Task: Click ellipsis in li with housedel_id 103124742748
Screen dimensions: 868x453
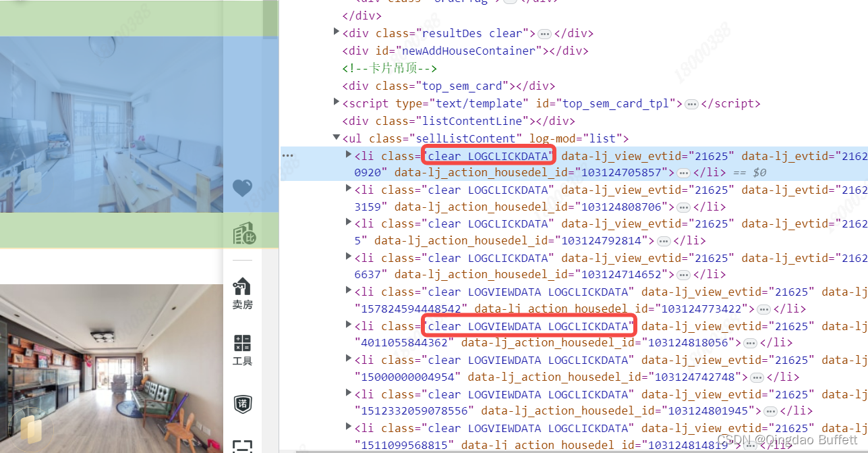Action: tap(757, 377)
